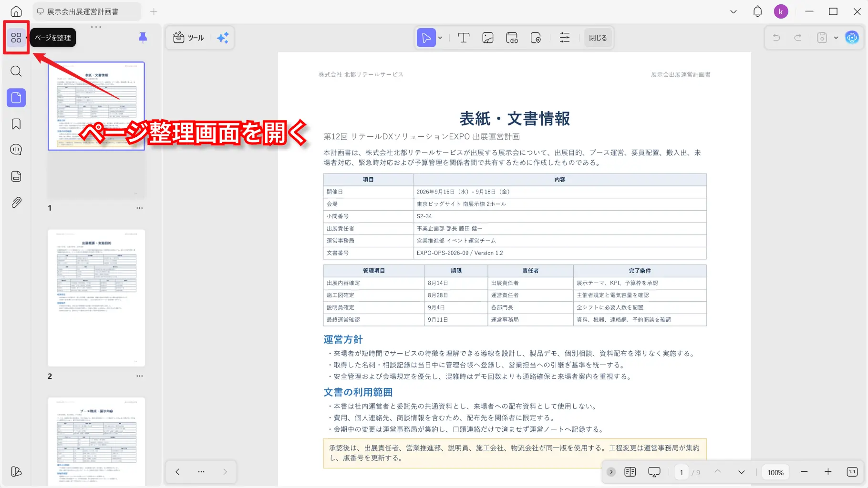Open the comments panel
Image resolution: width=868 pixels, height=488 pixels.
tap(16, 150)
